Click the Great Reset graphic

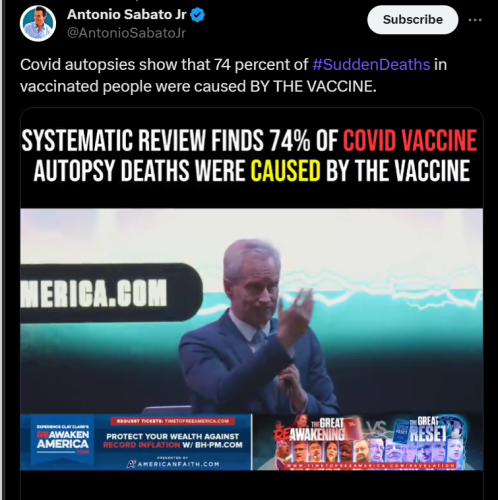(427, 429)
